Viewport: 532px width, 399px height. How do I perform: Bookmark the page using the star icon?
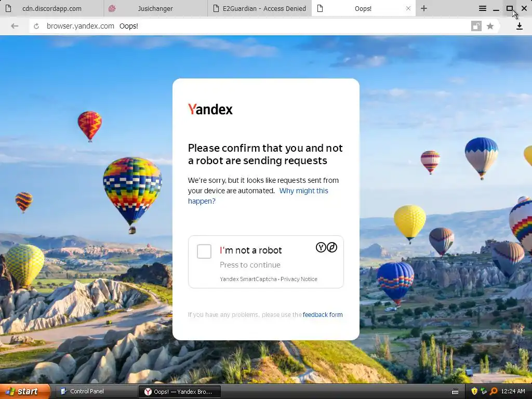[490, 26]
